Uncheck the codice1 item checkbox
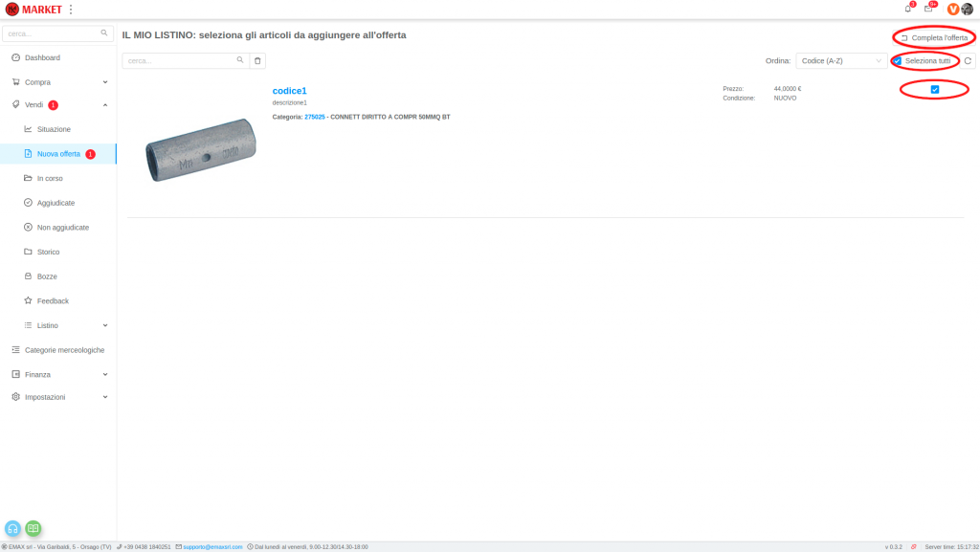The width and height of the screenshot is (980, 552). (935, 90)
